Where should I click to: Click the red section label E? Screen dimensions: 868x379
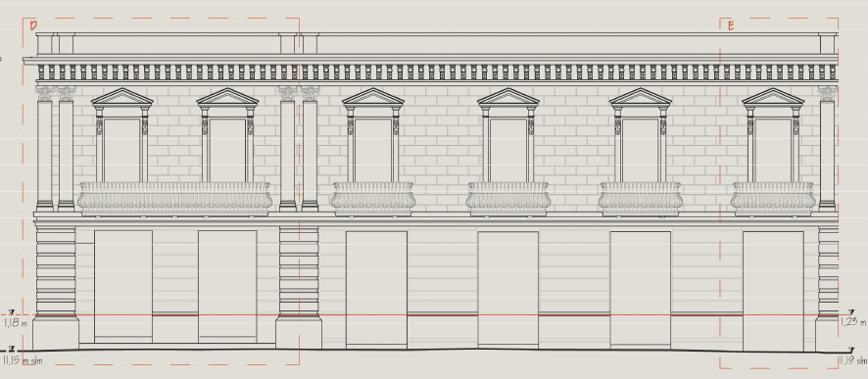[x=731, y=25]
